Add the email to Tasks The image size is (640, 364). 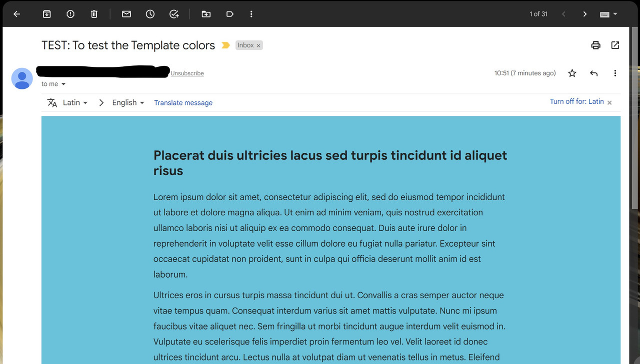click(x=174, y=14)
